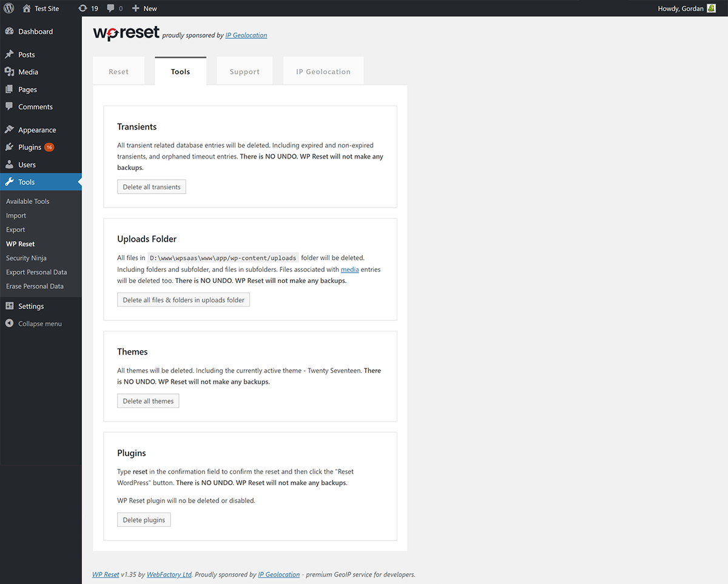Image resolution: width=728 pixels, height=584 pixels.
Task: Open the Export submenu item
Action: [16, 229]
